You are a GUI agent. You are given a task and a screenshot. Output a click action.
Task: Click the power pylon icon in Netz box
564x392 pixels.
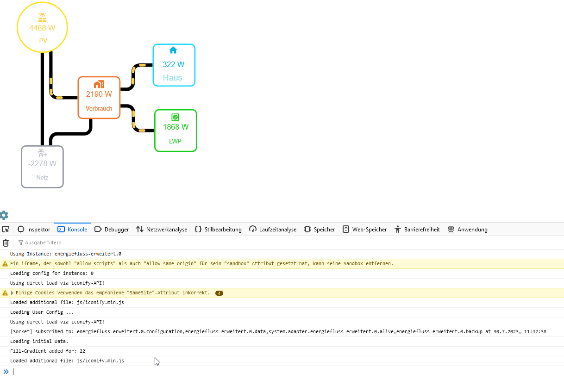(x=42, y=153)
